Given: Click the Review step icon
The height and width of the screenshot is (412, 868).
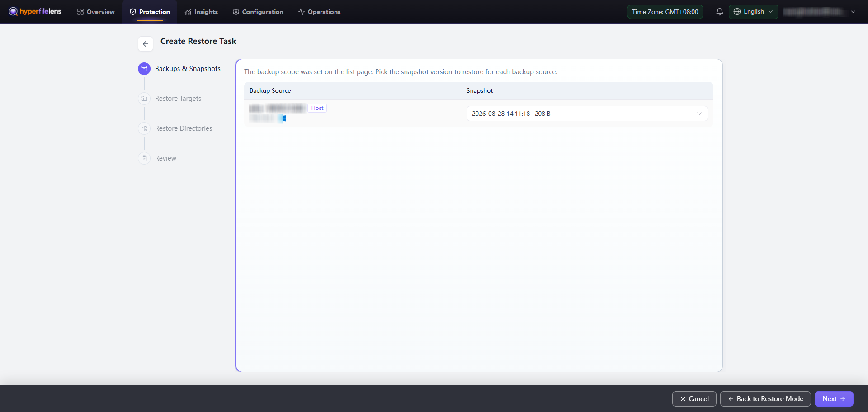Looking at the screenshot, I should pyautogui.click(x=144, y=158).
